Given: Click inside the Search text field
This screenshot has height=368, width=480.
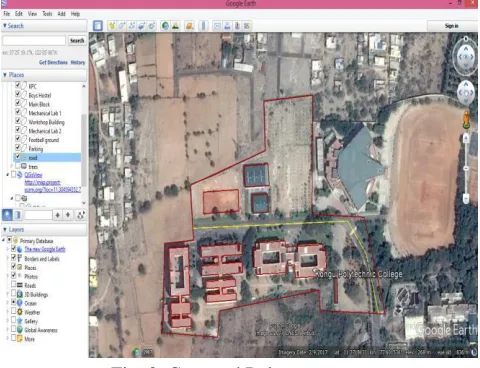Looking at the screenshot, I should tap(34, 41).
